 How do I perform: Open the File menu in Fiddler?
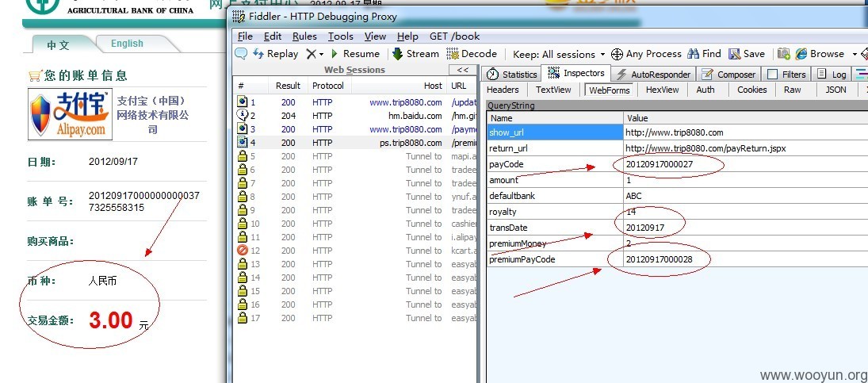[x=245, y=36]
